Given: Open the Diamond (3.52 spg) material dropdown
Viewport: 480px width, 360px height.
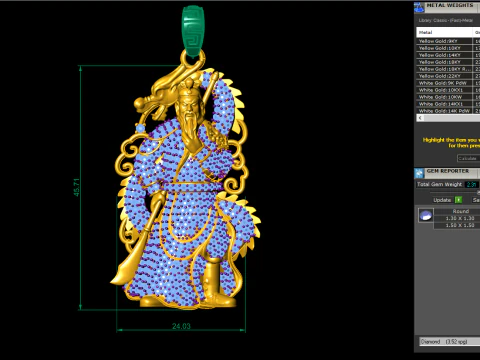Looking at the screenshot, I should click(449, 342).
